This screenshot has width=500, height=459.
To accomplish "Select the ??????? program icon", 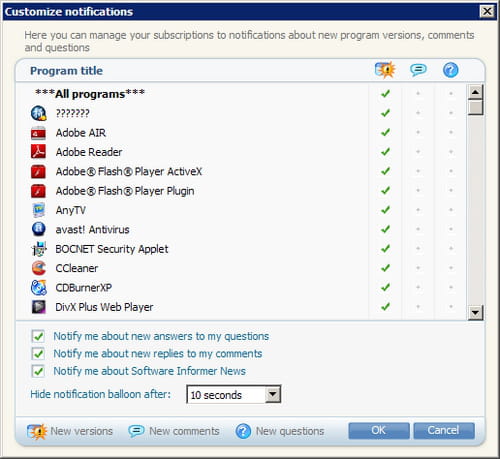I will click(x=39, y=113).
